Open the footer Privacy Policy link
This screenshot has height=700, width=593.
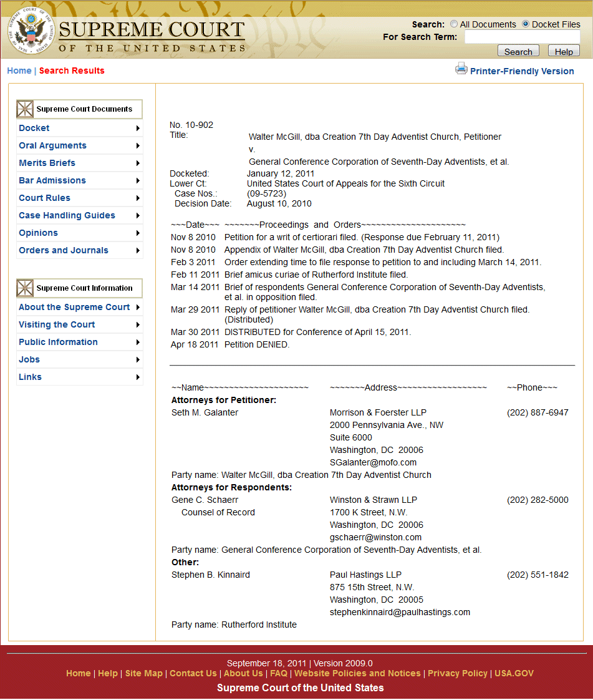pos(457,673)
